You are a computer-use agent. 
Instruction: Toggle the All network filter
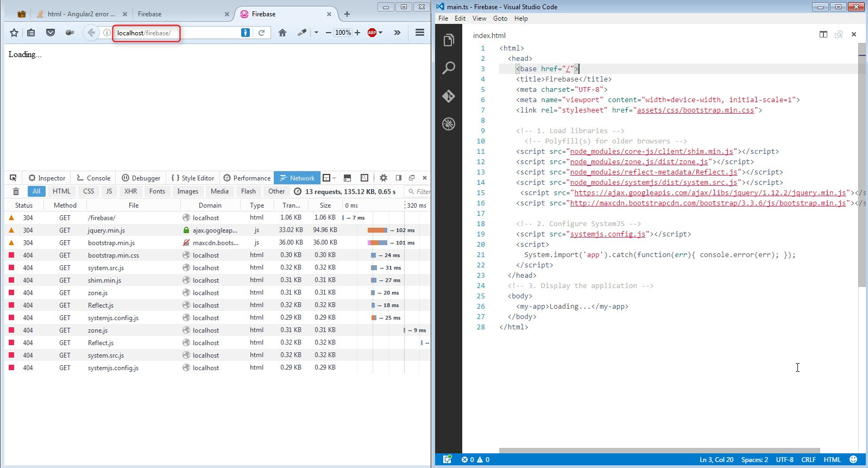click(x=36, y=191)
